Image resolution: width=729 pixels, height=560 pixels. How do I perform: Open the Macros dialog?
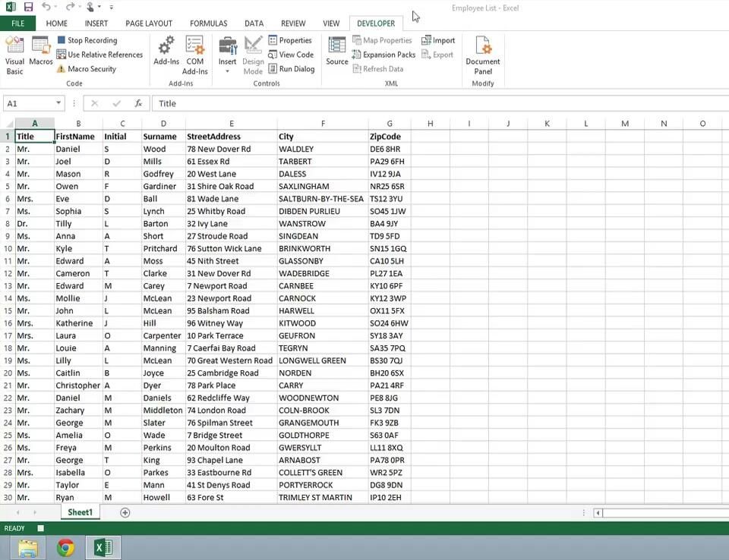coord(41,51)
